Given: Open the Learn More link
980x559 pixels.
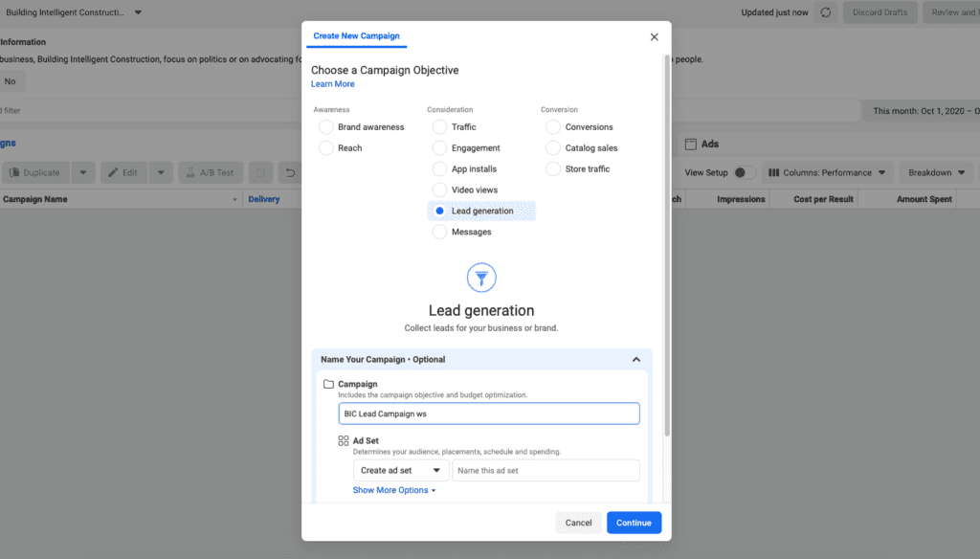Looking at the screenshot, I should coord(332,83).
